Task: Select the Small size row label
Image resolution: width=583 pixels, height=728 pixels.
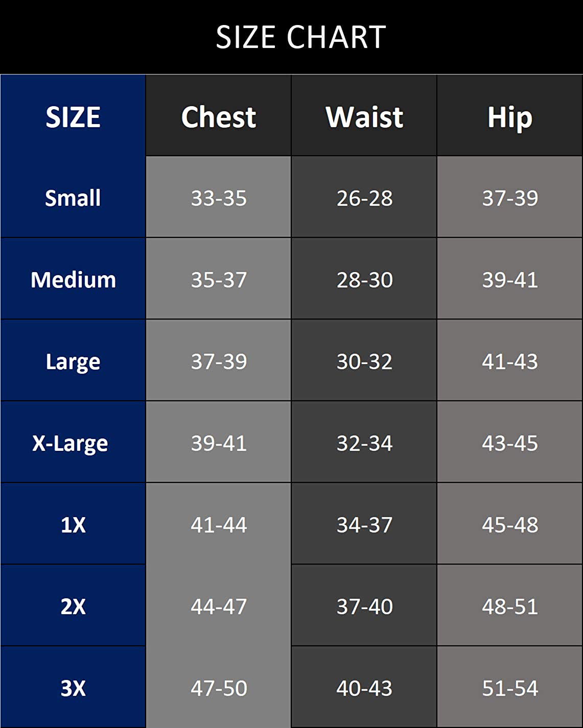Action: [73, 198]
